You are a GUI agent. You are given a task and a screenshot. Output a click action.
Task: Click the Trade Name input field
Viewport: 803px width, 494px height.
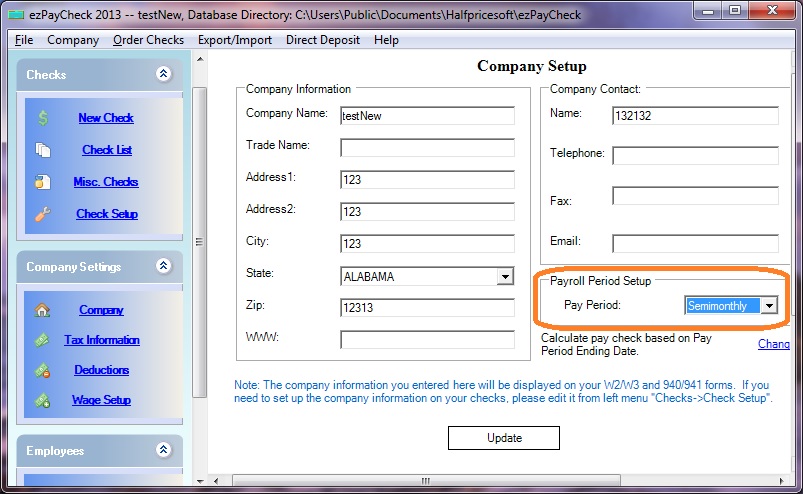(427, 148)
